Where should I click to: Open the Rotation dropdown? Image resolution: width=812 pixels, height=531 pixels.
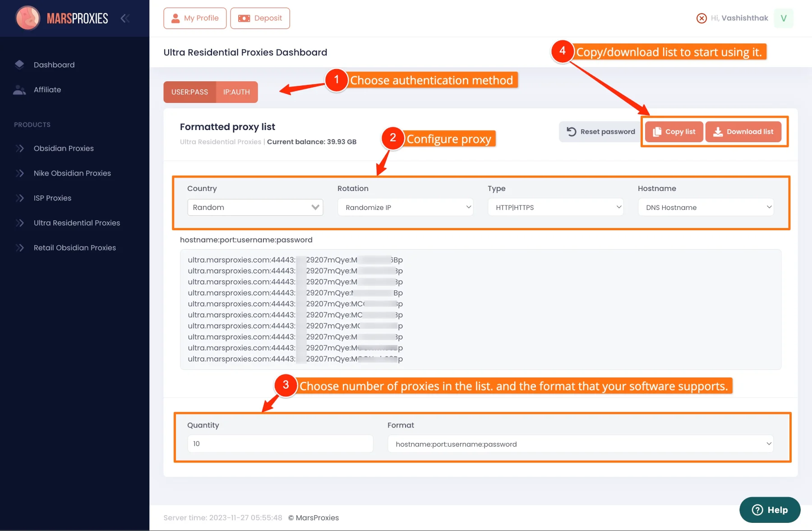pos(405,207)
